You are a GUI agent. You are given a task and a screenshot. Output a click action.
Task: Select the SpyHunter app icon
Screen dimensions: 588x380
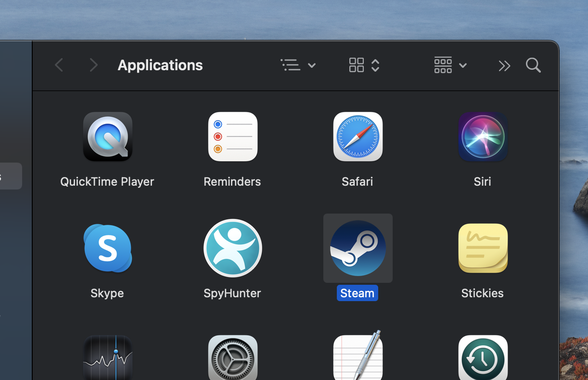click(x=232, y=248)
